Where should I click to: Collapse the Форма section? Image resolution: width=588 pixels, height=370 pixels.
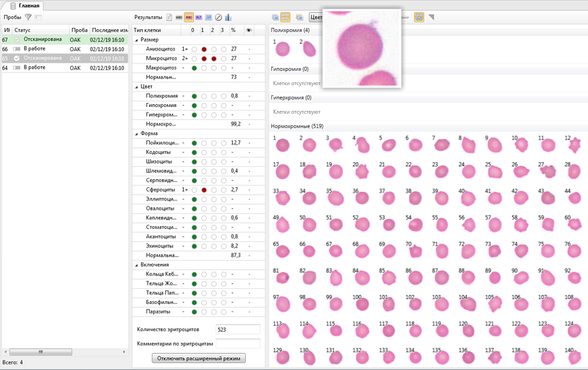[136, 134]
